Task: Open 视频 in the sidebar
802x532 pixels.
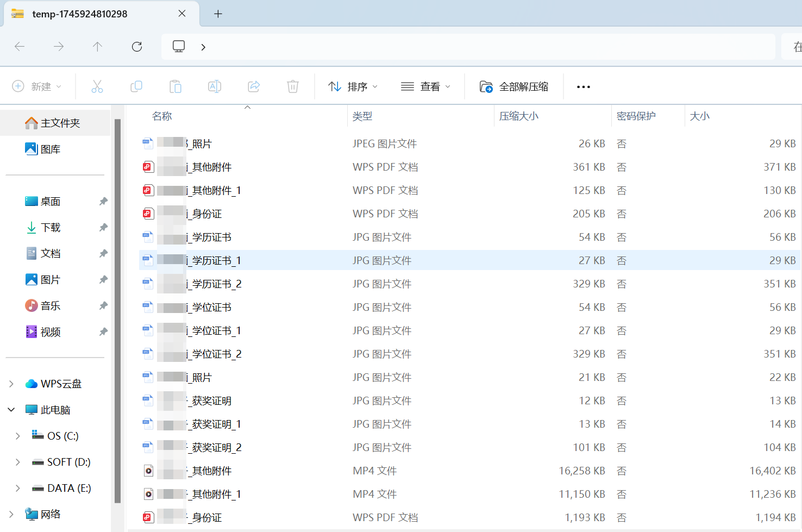Action: point(55,331)
